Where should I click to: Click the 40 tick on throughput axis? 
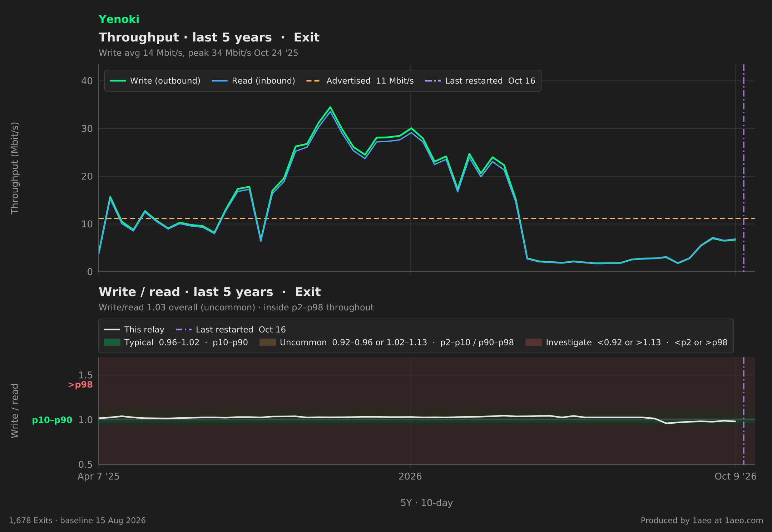(87, 81)
